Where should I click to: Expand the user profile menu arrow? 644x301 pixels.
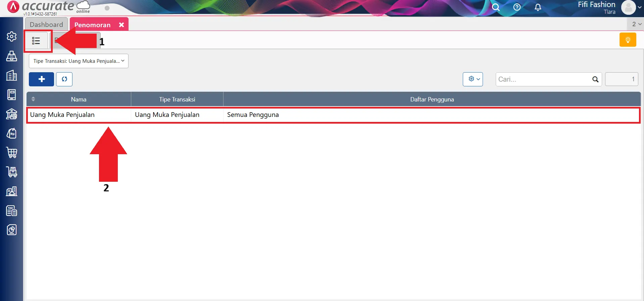click(639, 7)
